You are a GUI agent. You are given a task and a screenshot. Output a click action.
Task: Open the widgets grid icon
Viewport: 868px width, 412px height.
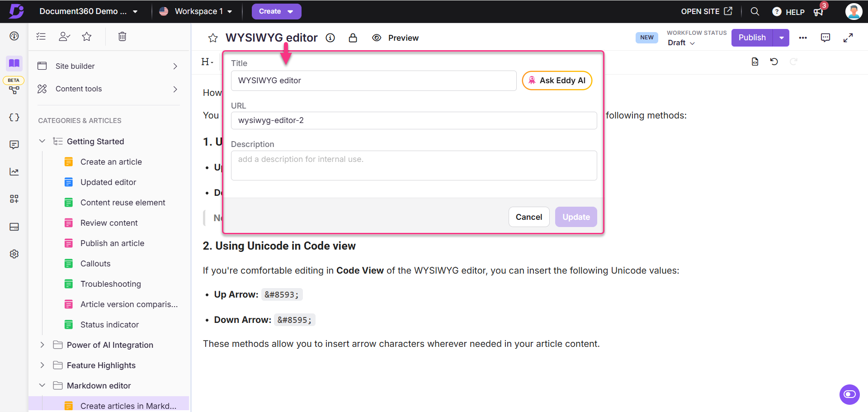click(14, 199)
